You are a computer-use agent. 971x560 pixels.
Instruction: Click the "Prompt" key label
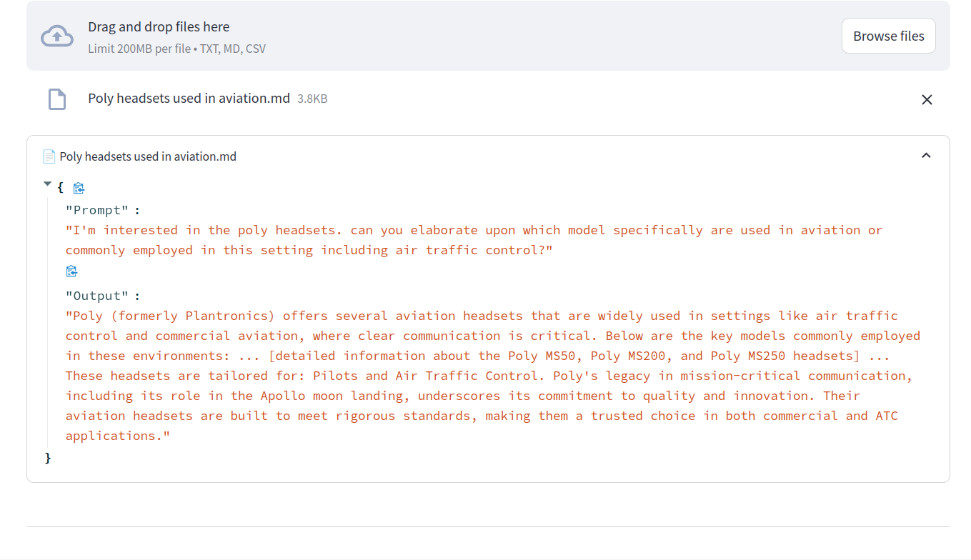96,210
